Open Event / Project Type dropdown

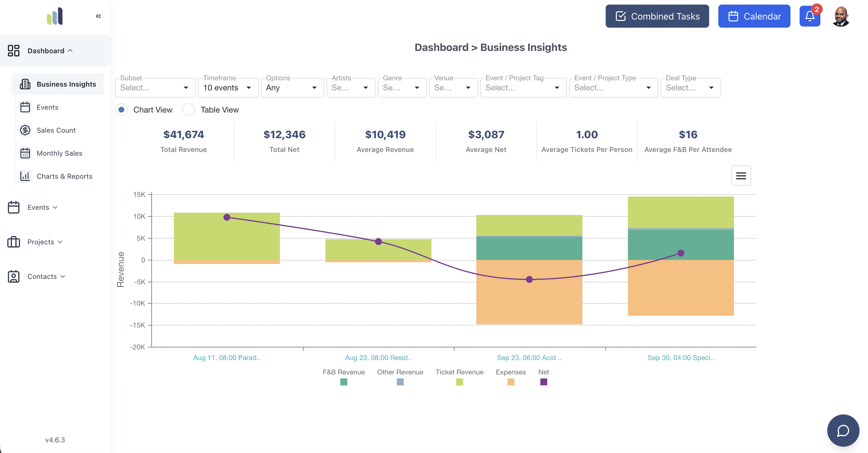tap(613, 88)
